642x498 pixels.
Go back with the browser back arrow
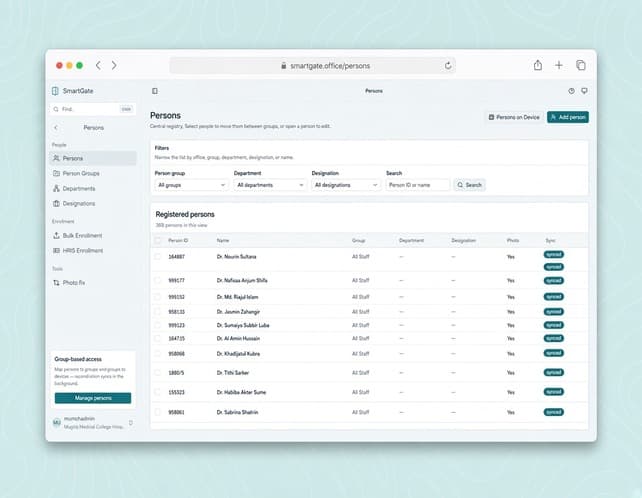point(98,65)
